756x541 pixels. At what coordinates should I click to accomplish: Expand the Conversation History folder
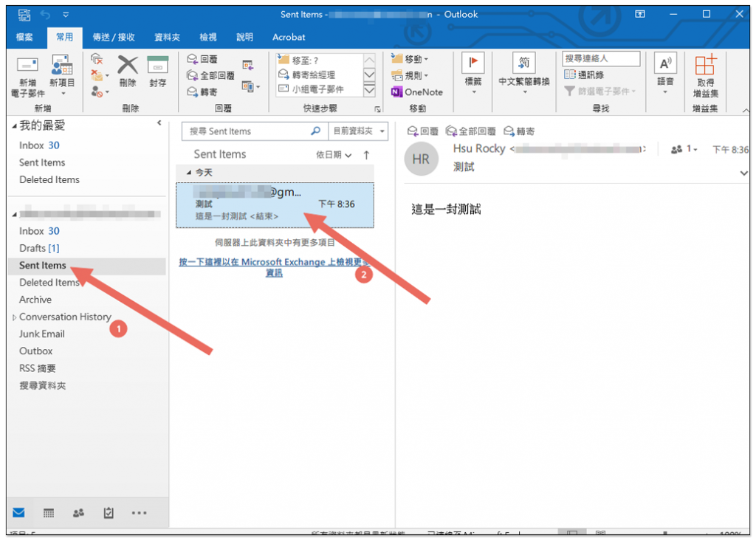point(15,317)
